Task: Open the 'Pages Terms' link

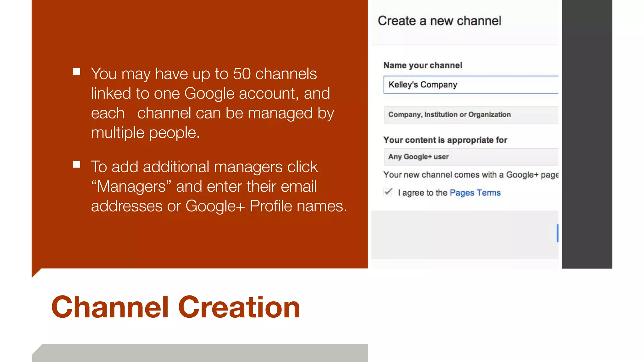Action: pyautogui.click(x=475, y=193)
